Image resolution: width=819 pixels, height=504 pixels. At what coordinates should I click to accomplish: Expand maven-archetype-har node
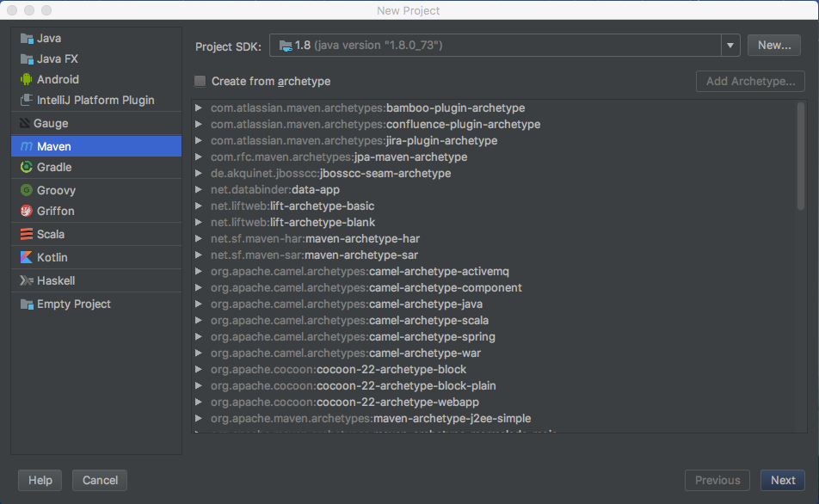pyautogui.click(x=199, y=238)
